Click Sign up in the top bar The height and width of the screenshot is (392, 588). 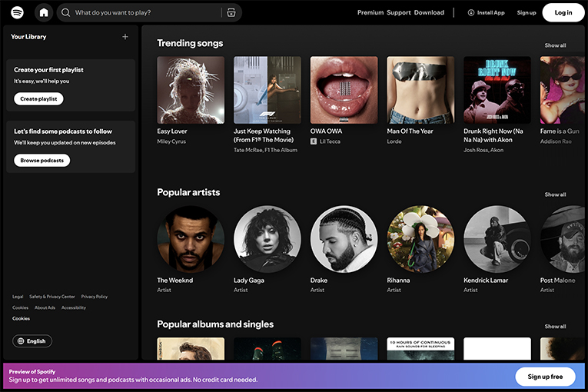pos(527,12)
